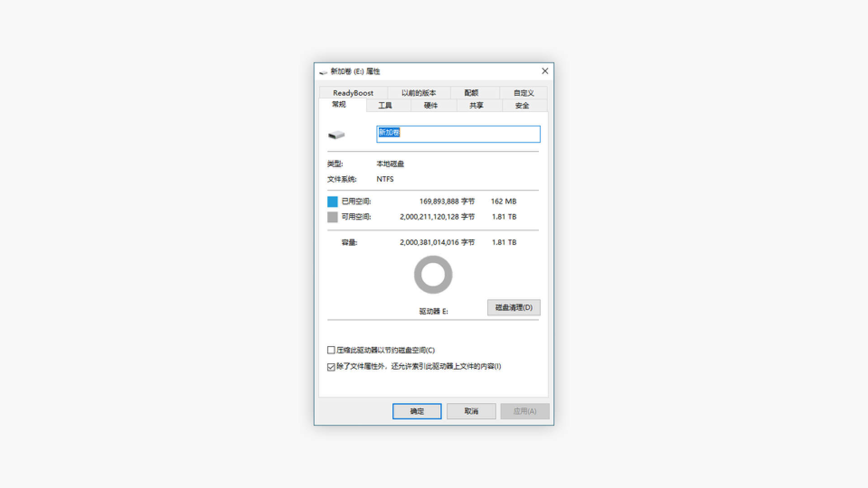868x488 pixels.
Task: Open the ReadyBoost tab
Action: (x=353, y=93)
